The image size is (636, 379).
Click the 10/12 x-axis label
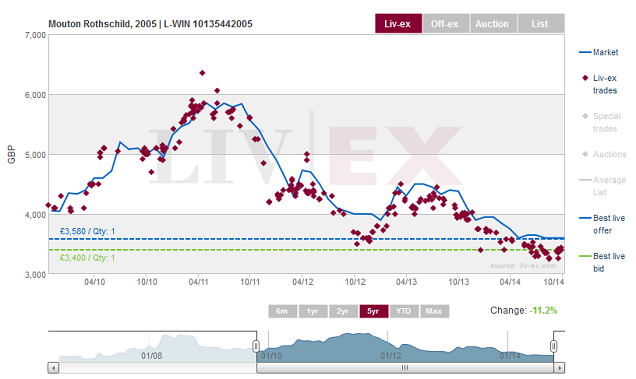(355, 282)
